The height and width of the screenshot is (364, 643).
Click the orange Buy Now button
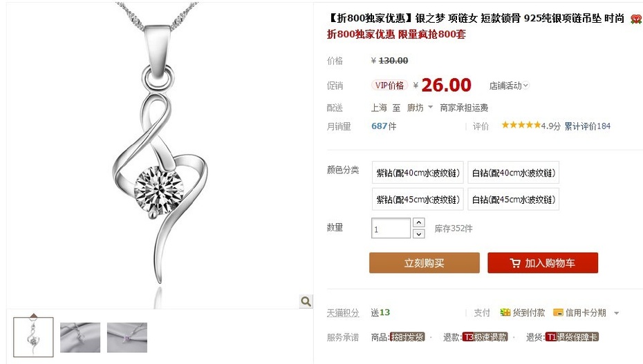[425, 263]
